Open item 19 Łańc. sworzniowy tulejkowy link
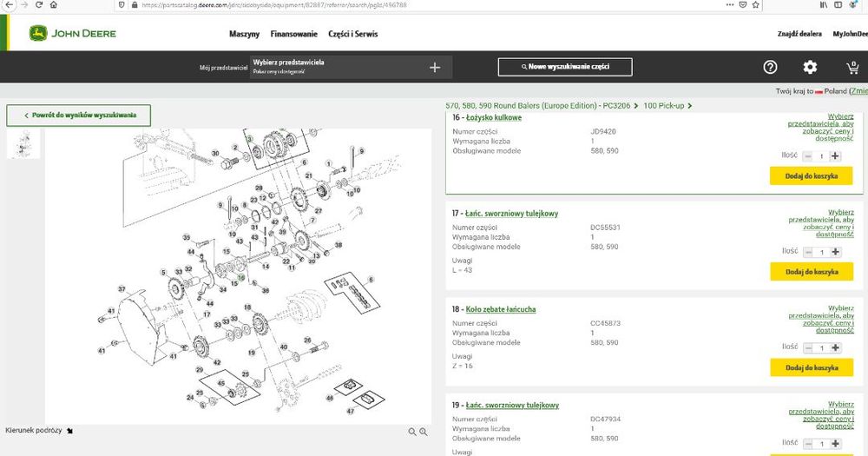The image size is (868, 456). click(x=513, y=405)
